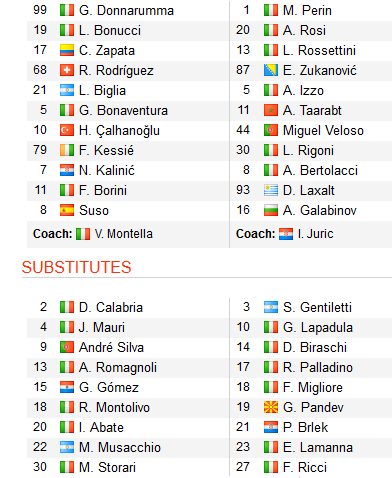This screenshot has width=392, height=478.
Task: Open coach I. Juric link
Action: 316,234
